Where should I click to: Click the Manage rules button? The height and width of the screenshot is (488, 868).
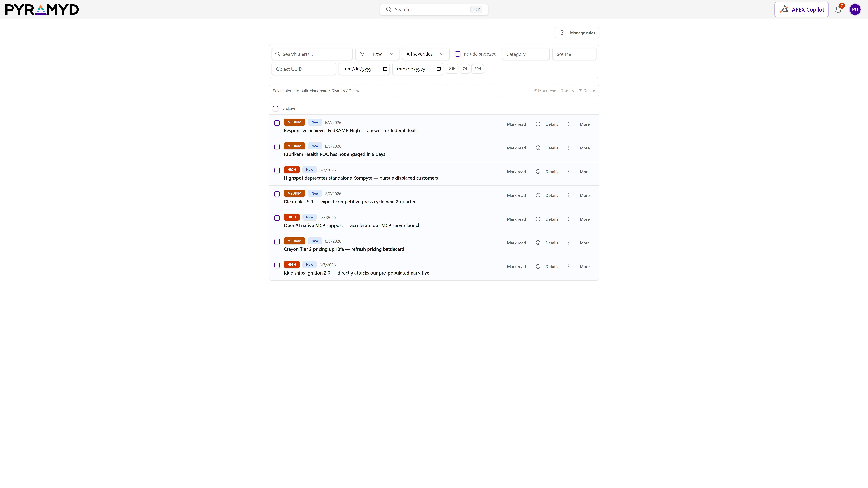(577, 33)
